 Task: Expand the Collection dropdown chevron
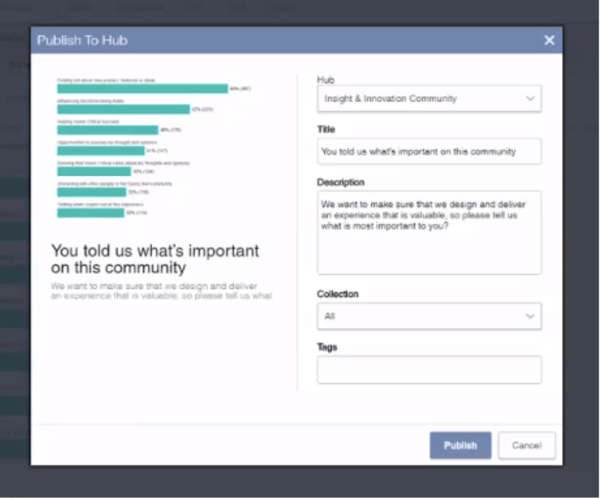[530, 316]
